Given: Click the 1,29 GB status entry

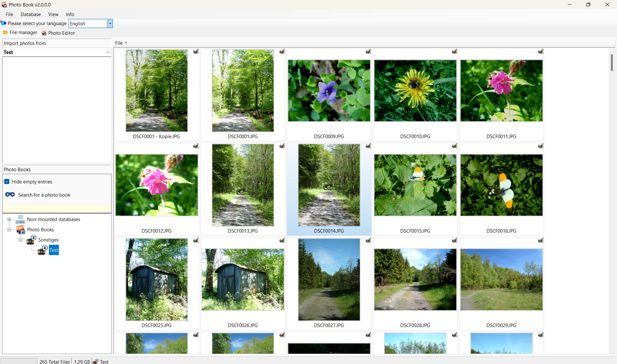Looking at the screenshot, I should click(82, 362).
